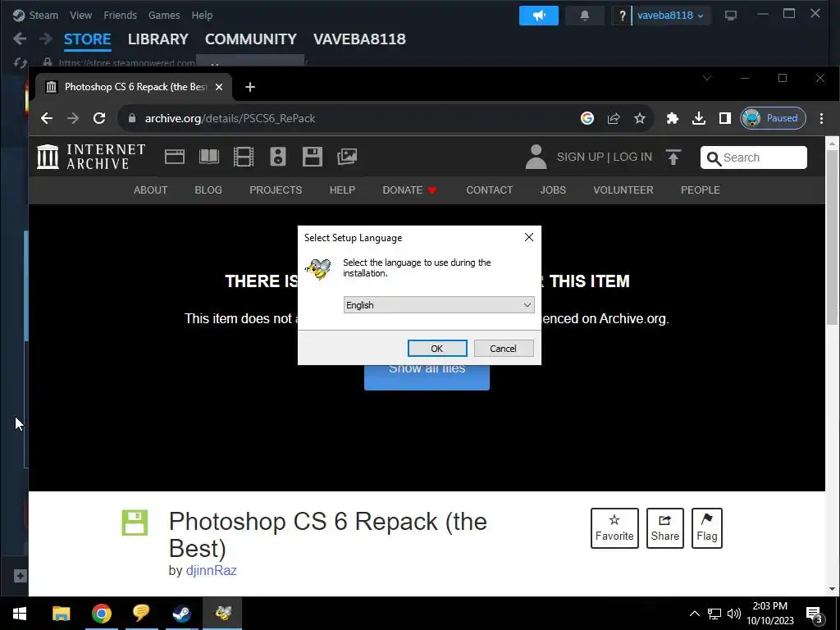Select the Photoshop CS 6 Repack Chrome tab

134,87
